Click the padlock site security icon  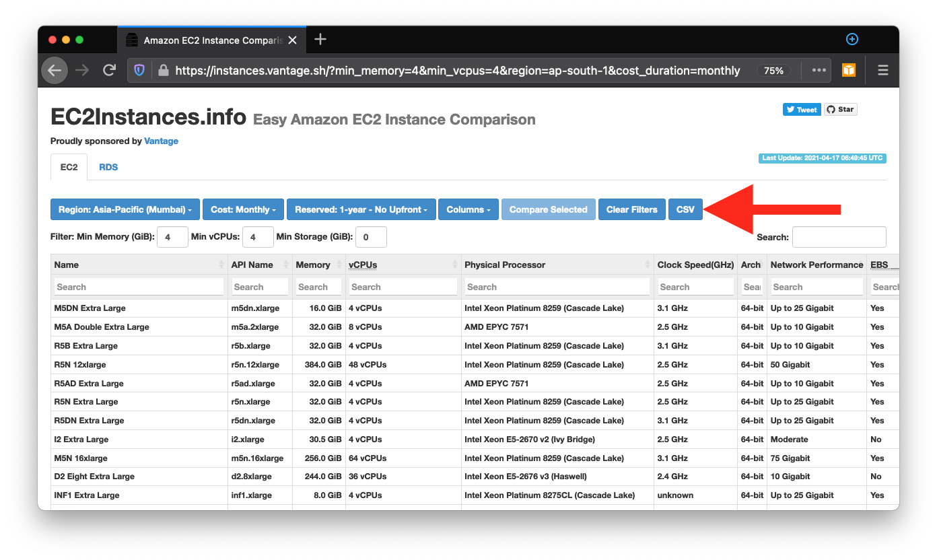(x=163, y=70)
